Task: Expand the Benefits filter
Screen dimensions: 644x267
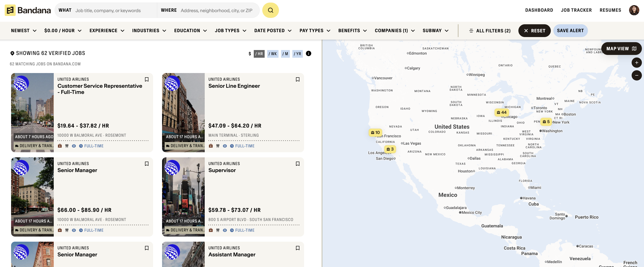Action: (352, 31)
